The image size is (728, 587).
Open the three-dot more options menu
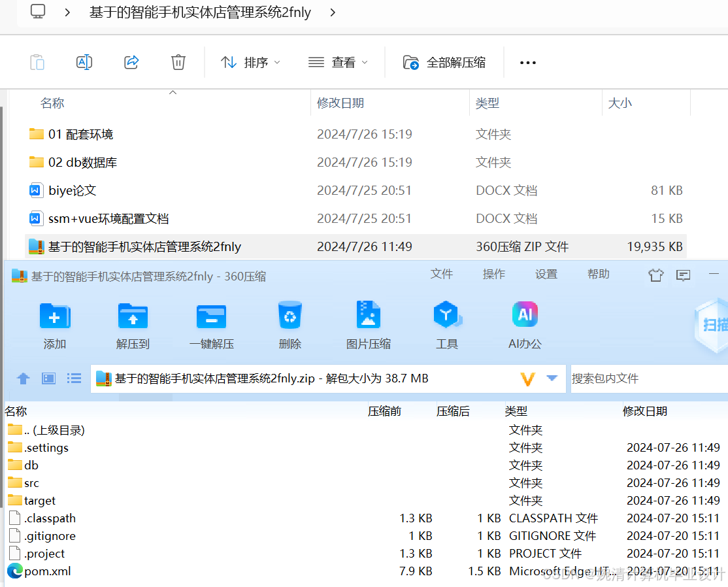click(x=528, y=62)
